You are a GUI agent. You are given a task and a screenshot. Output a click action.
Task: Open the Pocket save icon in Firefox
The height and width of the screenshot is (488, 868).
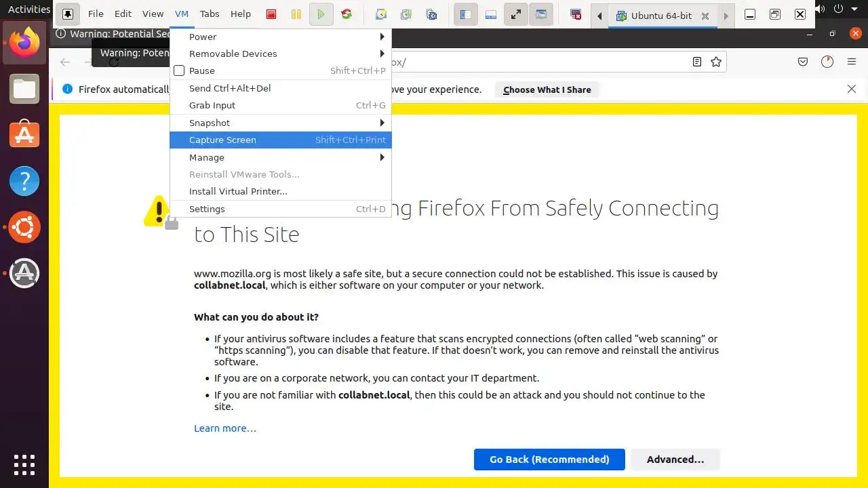click(x=803, y=62)
